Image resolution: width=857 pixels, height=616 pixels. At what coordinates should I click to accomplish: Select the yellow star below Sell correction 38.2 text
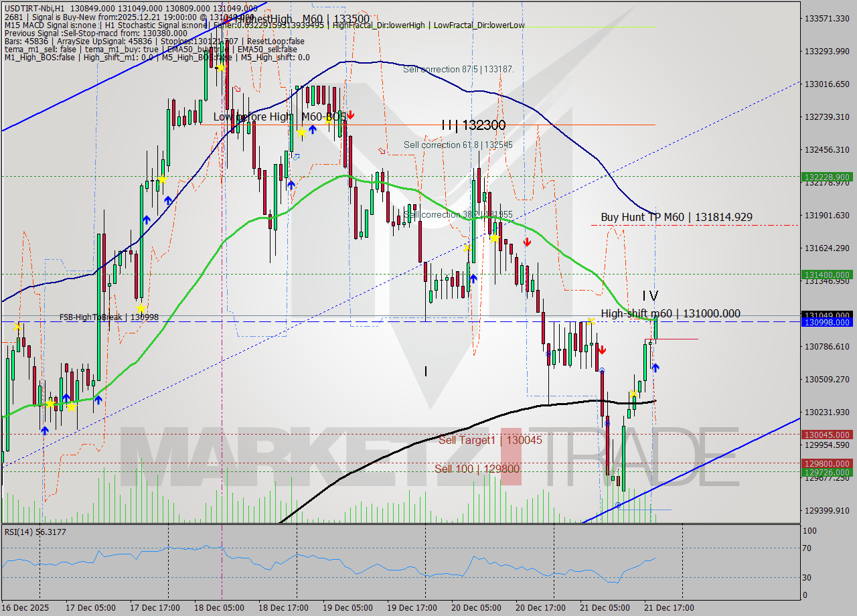coord(494,238)
